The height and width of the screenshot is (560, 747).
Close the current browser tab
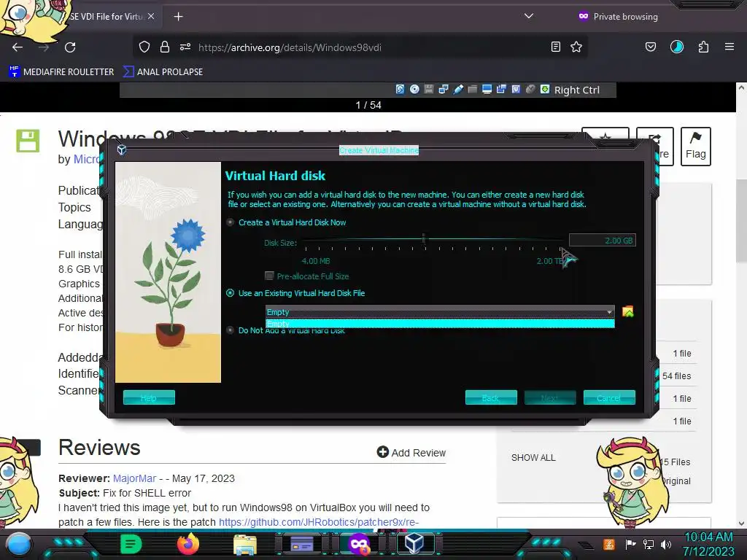pos(151,16)
